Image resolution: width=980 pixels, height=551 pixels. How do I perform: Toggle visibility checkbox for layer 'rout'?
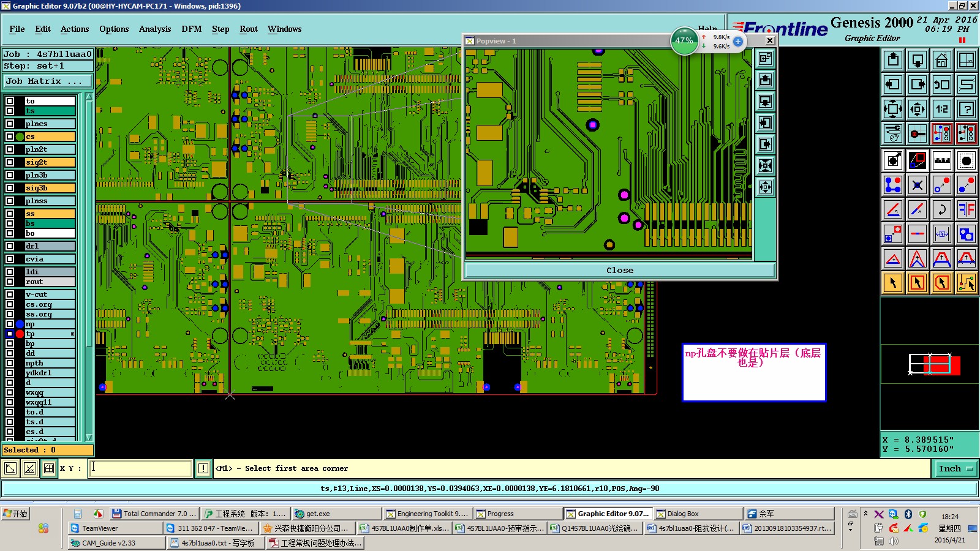10,282
